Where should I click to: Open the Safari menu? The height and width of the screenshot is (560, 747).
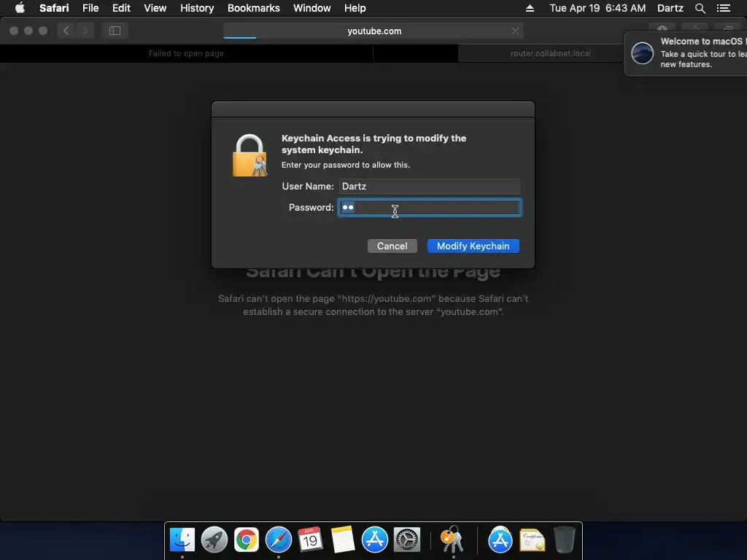54,8
